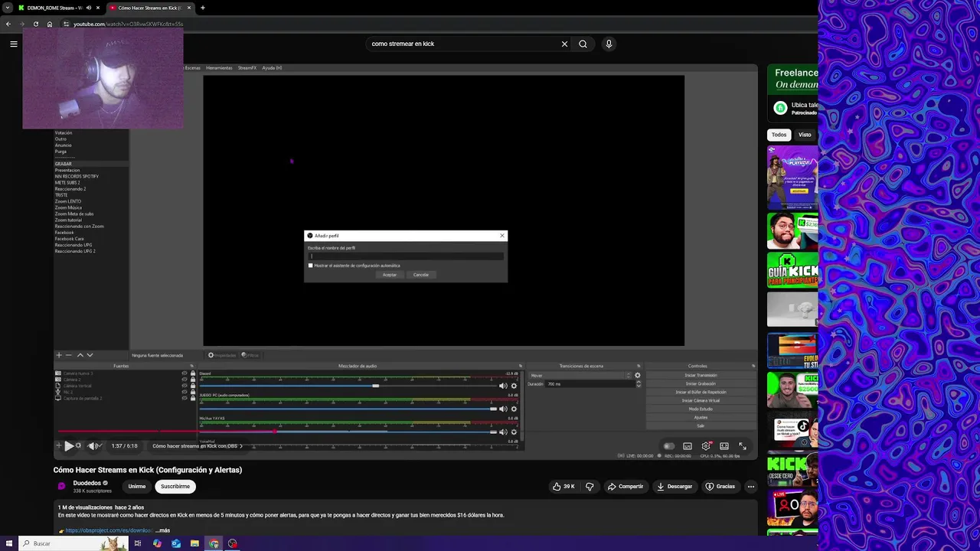Viewport: 980px width, 551px height.
Task: Open YouTube player settings gear
Action: pyautogui.click(x=706, y=446)
